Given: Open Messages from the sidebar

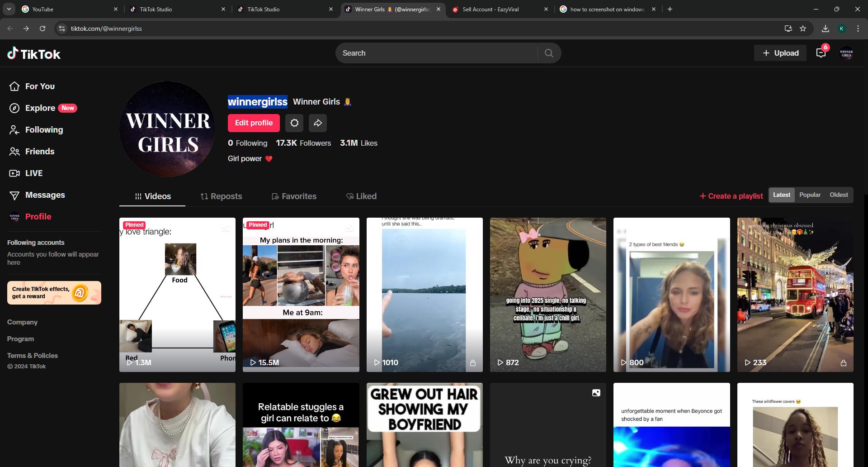Looking at the screenshot, I should pyautogui.click(x=37, y=195).
